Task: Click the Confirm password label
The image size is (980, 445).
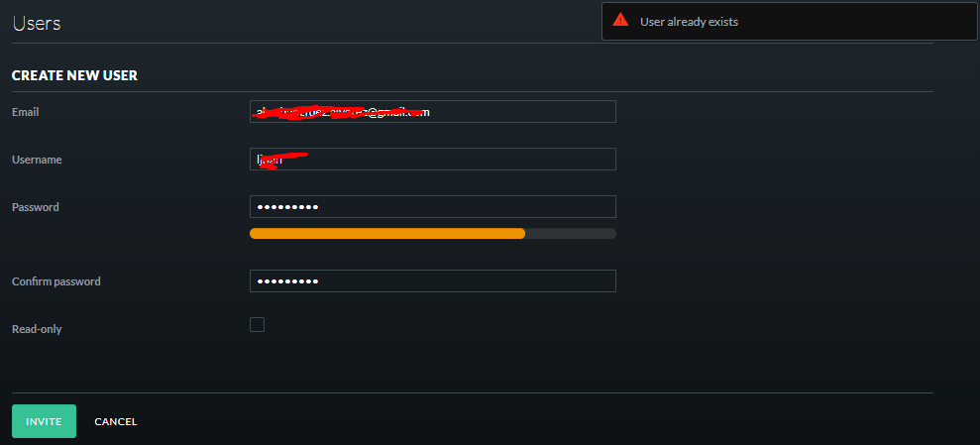Action: coord(56,281)
